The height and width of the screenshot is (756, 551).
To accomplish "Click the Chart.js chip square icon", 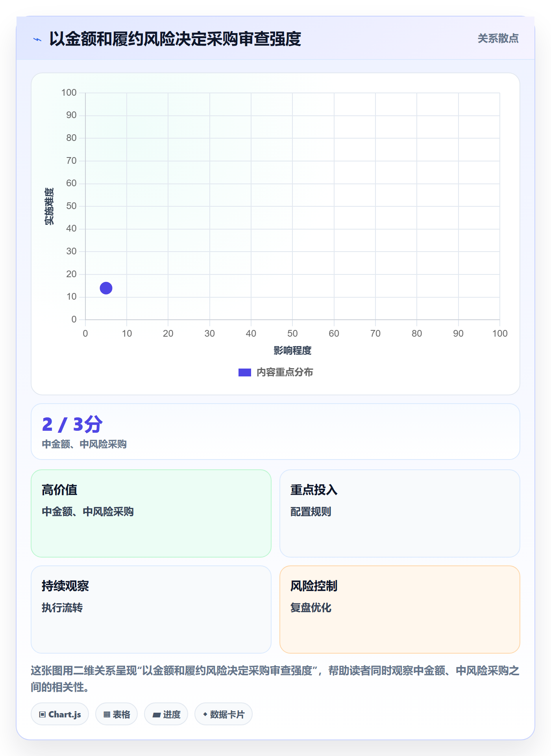I will tap(43, 715).
